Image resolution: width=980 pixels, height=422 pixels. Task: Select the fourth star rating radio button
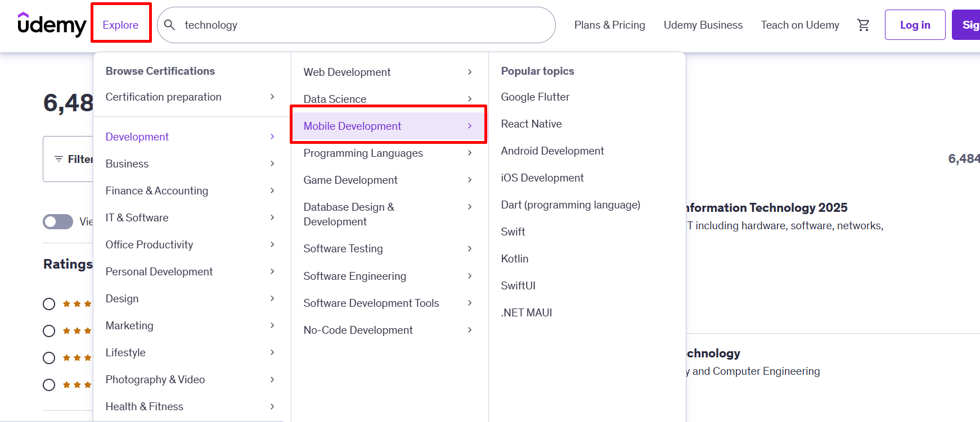tap(49, 385)
